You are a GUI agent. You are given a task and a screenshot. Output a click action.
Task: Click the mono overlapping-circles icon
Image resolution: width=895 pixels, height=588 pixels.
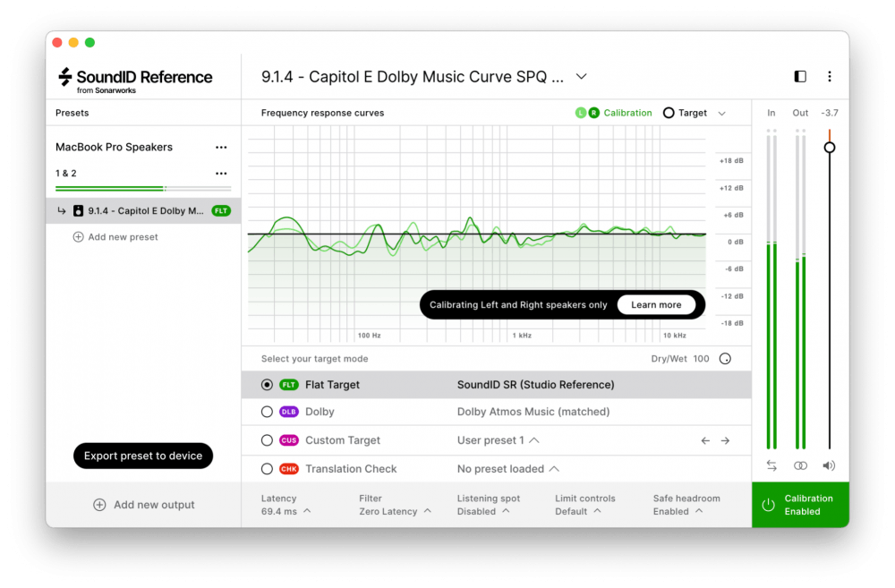(x=800, y=465)
